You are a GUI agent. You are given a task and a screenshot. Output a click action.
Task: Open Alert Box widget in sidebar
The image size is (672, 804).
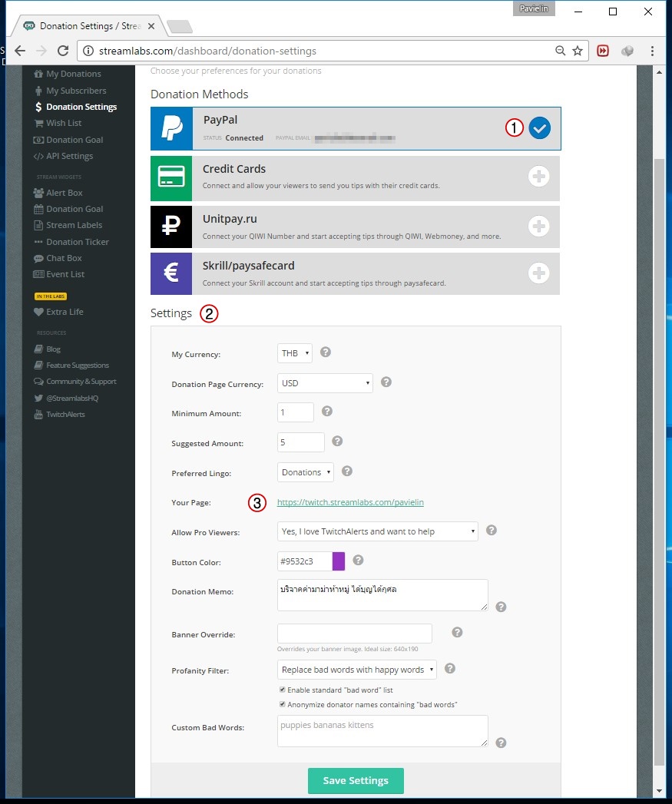tap(58, 193)
